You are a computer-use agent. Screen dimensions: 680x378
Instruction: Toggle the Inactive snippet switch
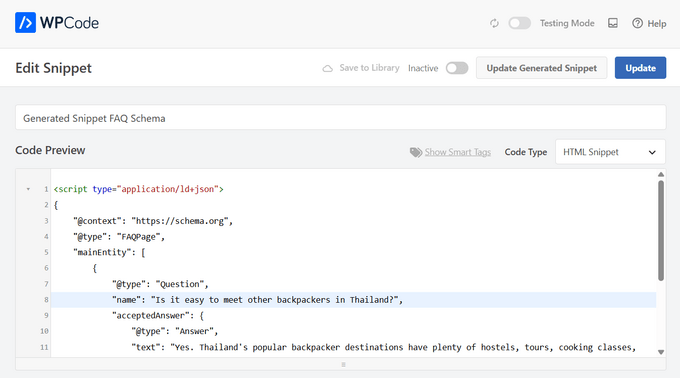click(x=457, y=68)
